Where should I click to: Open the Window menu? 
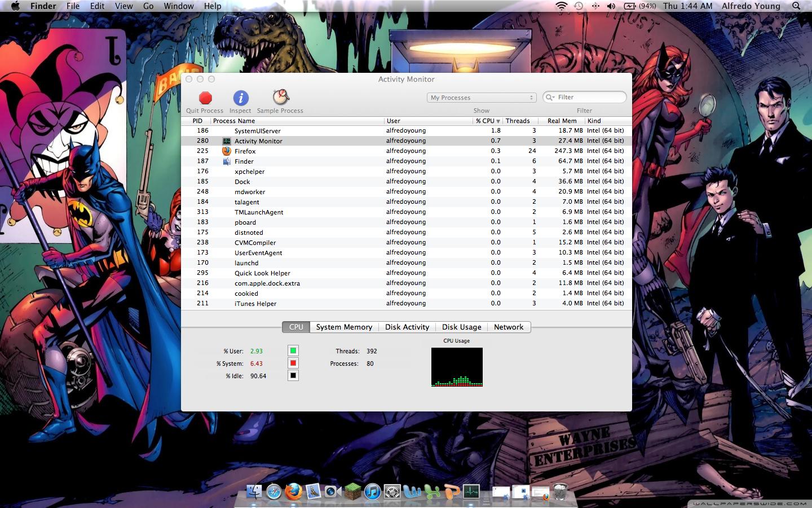179,6
